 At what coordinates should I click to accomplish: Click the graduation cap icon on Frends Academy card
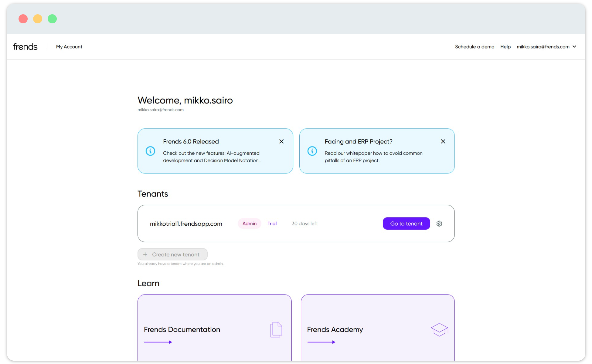click(x=439, y=329)
